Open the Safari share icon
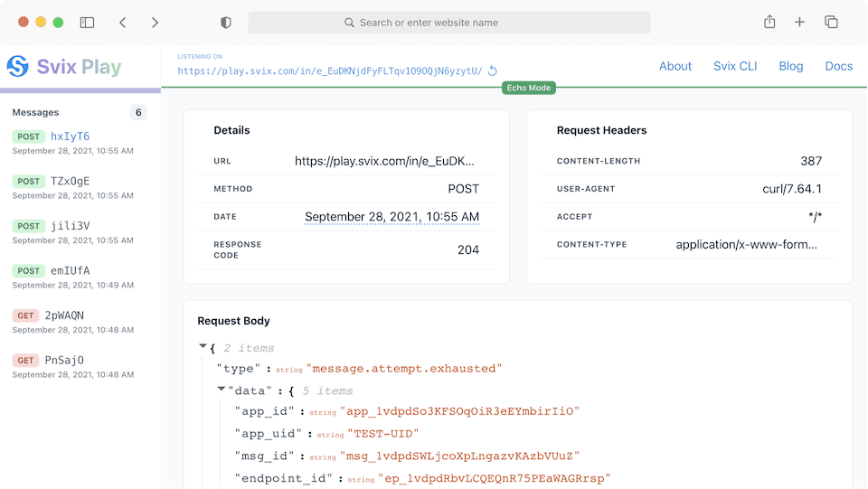Image resolution: width=868 pixels, height=489 pixels. (x=769, y=23)
